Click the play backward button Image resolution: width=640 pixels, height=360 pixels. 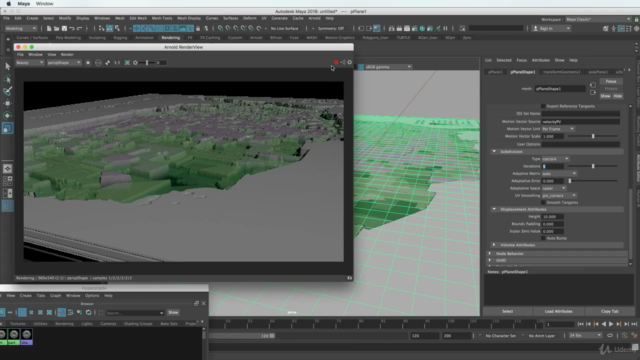point(604,324)
